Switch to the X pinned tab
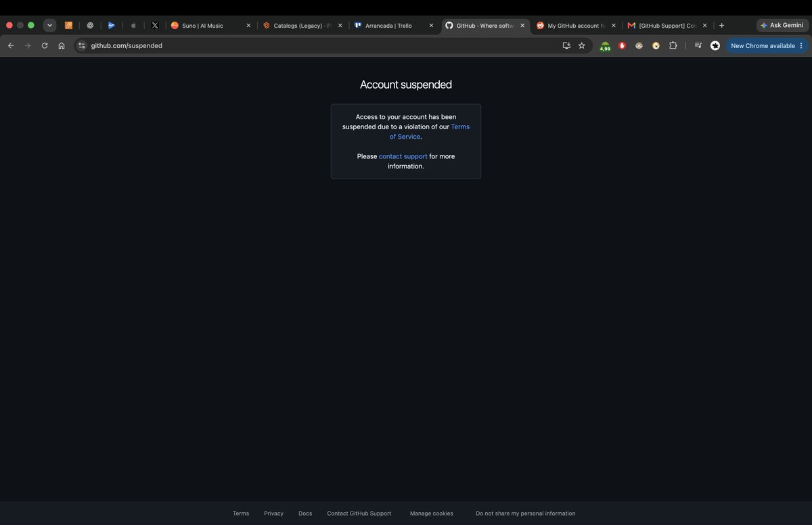 click(x=155, y=25)
